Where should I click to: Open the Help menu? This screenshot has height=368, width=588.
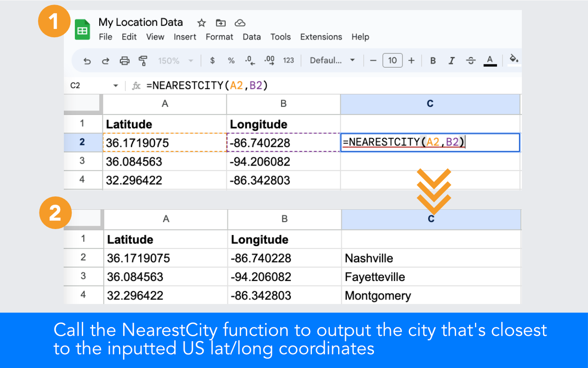(x=360, y=37)
